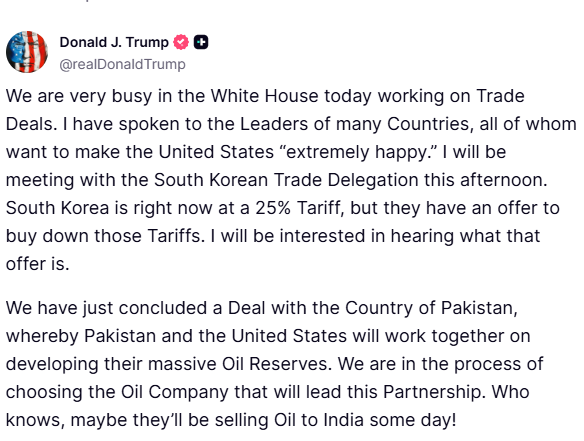584x441 pixels.
Task: Click "offer is." ending the first paragraph
Action: 38,264
